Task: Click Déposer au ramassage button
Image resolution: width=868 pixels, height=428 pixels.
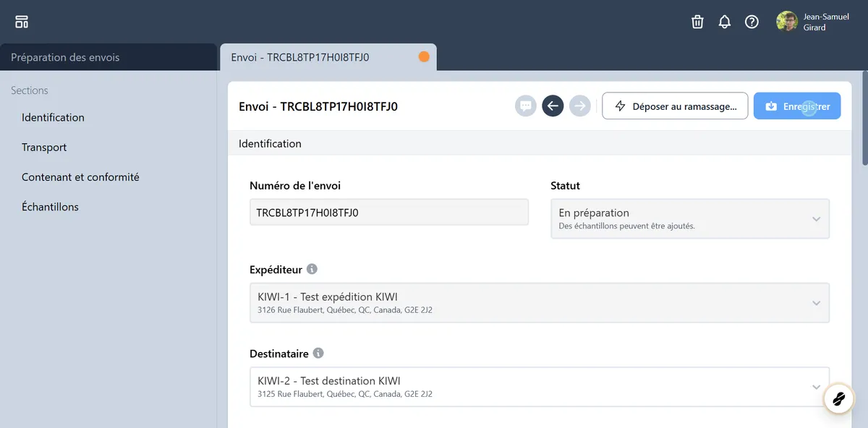Action: click(x=674, y=106)
